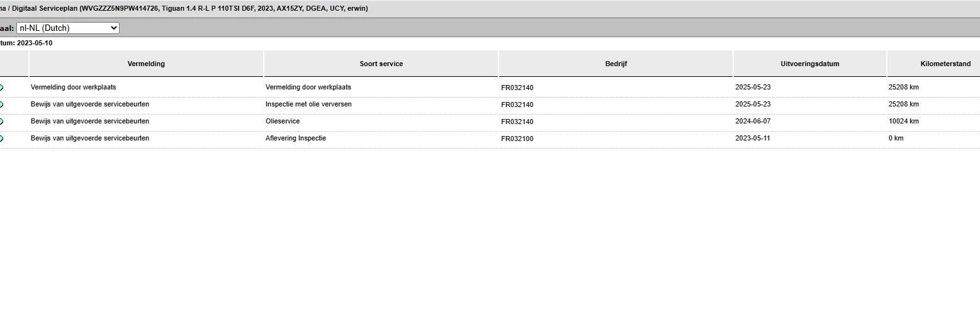The image size is (980, 325).
Task: Click the row icon for the Olieservice entry
Action: click(x=2, y=122)
